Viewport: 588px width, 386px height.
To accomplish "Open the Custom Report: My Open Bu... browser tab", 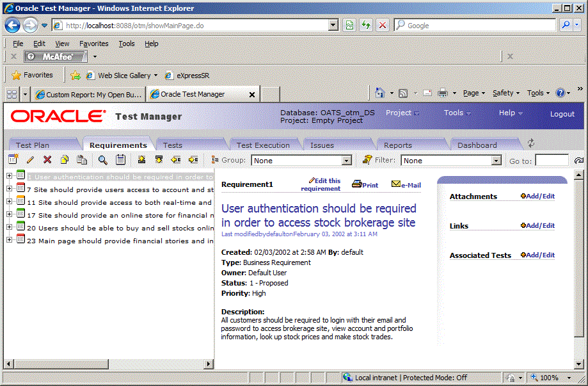I will click(x=89, y=95).
